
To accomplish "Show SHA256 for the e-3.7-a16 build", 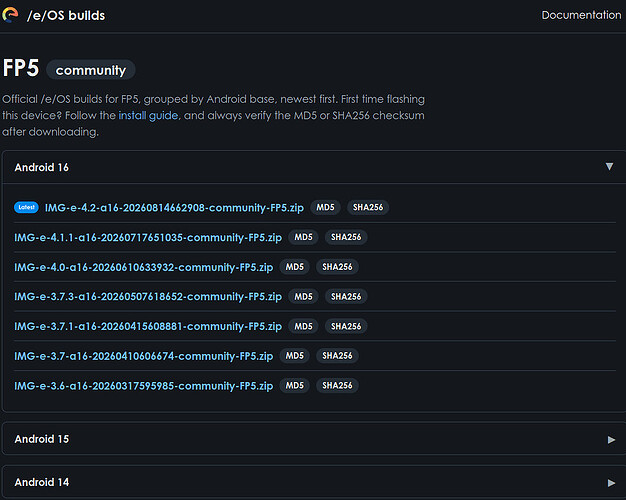I will click(x=337, y=355).
